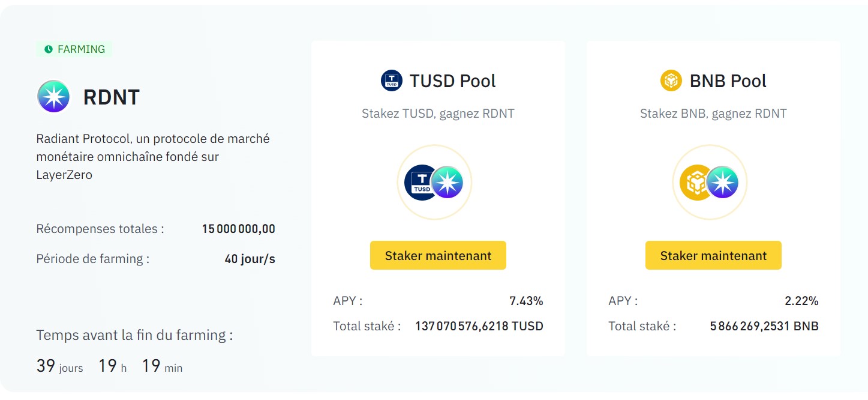
Task: Click the Radiant Protocol description text
Action: click(152, 156)
